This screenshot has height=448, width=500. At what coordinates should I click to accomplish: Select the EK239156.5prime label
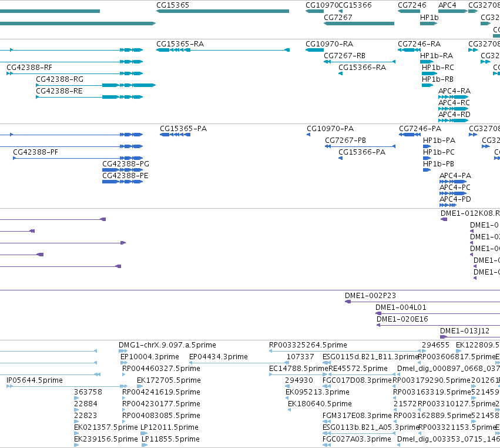tap(106, 439)
